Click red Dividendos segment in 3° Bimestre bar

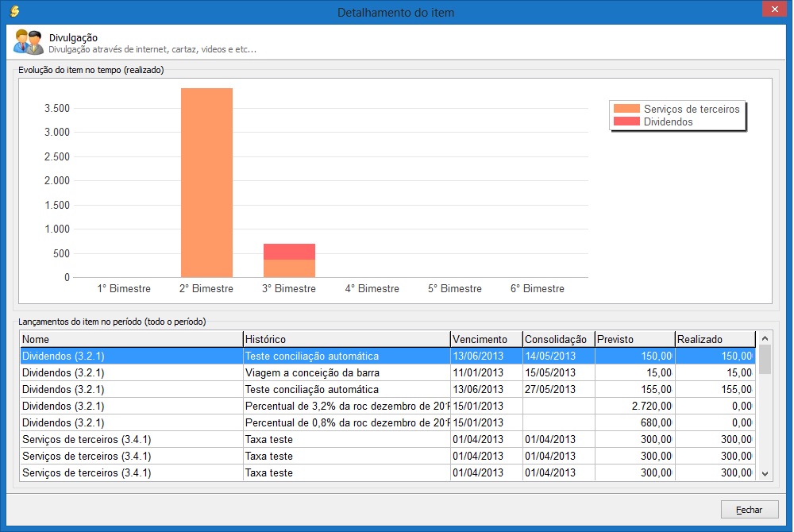coord(289,252)
